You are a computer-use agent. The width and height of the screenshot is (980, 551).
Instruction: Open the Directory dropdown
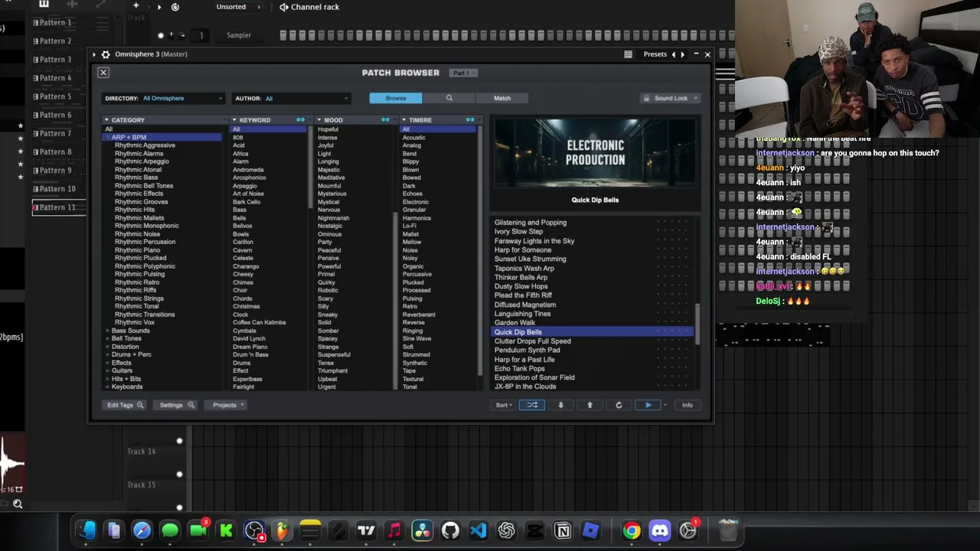163,98
